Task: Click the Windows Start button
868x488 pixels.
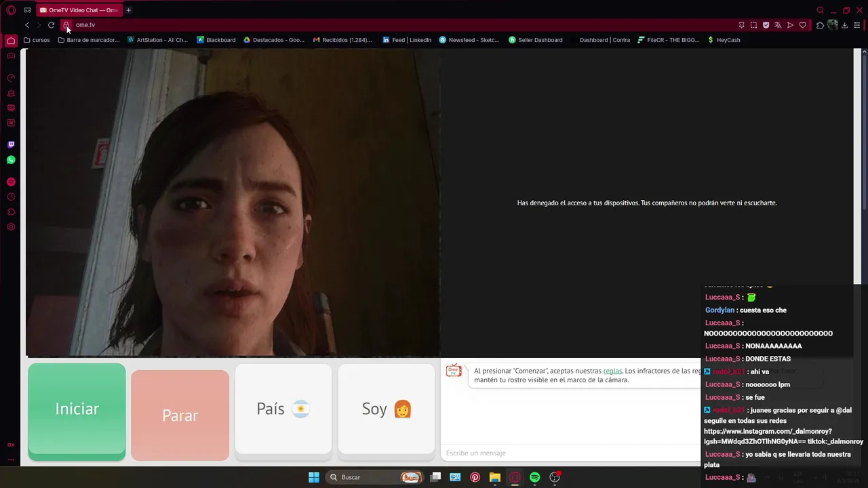Action: click(314, 477)
